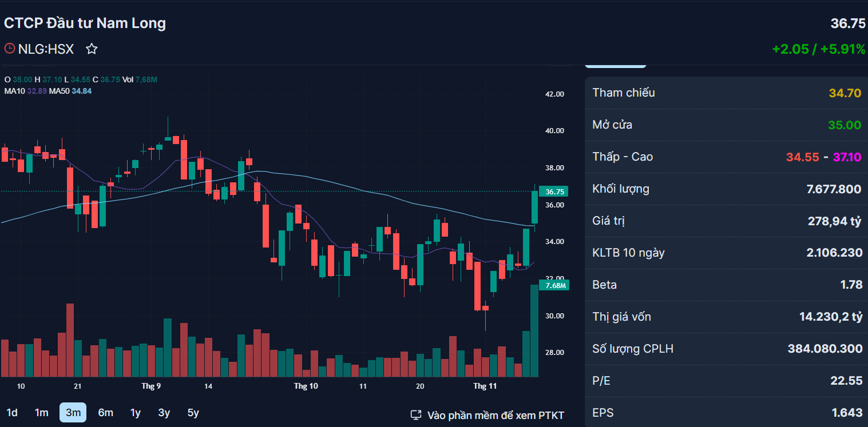This screenshot has width=868, height=427.
Task: Click the company name CTCP Đầu tư Nam Long
Action: [85, 23]
